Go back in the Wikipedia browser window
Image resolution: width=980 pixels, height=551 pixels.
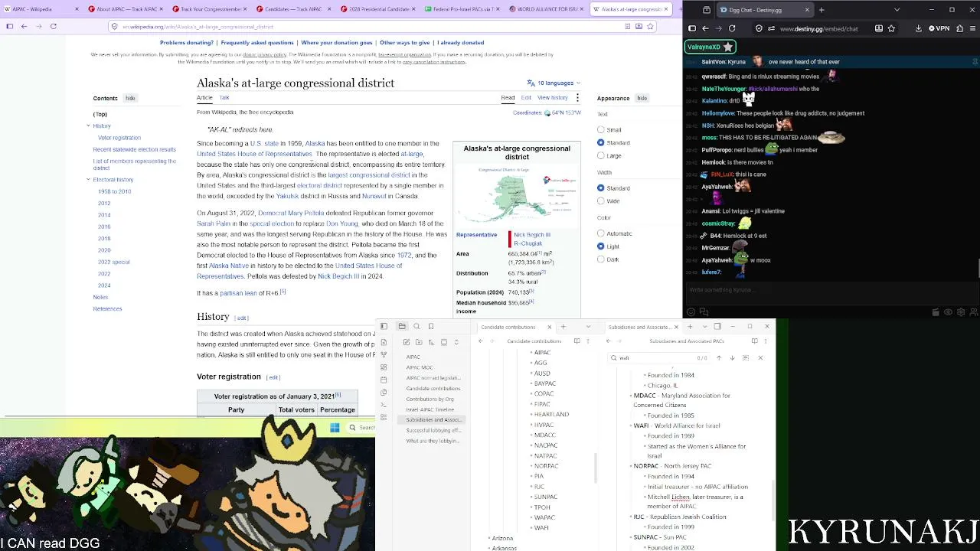[24, 26]
